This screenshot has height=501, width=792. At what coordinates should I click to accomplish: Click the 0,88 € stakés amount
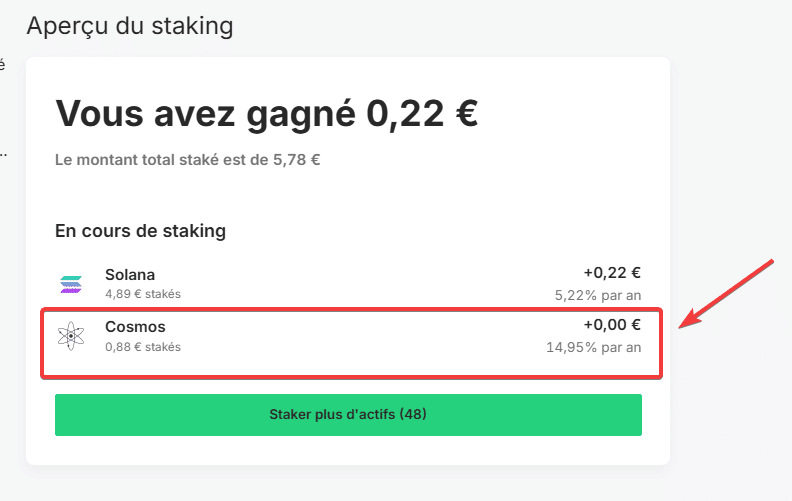pyautogui.click(x=143, y=347)
